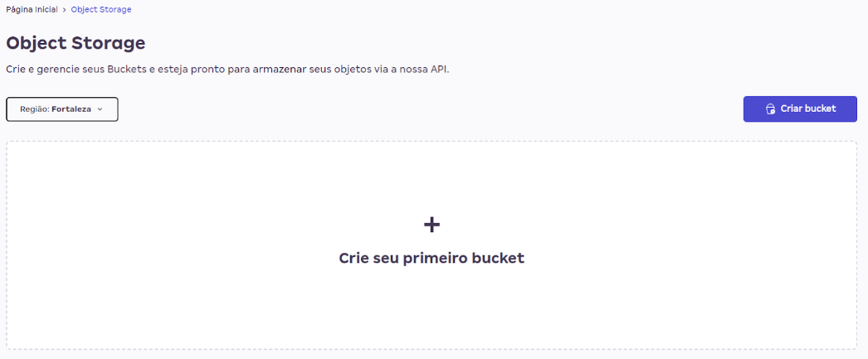Click the large plus icon
The height and width of the screenshot is (359, 868).
(432, 224)
